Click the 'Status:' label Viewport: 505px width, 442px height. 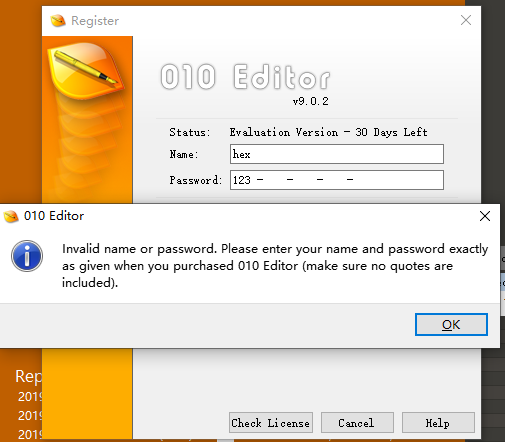tap(190, 132)
